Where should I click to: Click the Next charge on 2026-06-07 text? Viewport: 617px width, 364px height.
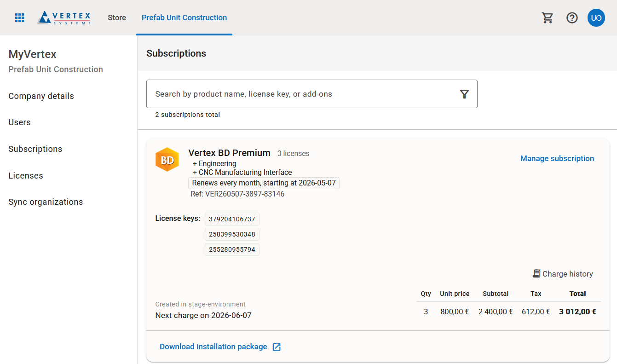coord(203,316)
